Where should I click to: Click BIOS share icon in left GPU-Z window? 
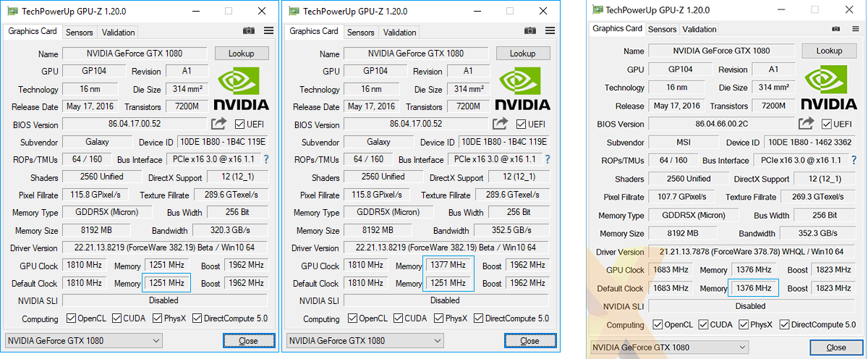click(218, 124)
